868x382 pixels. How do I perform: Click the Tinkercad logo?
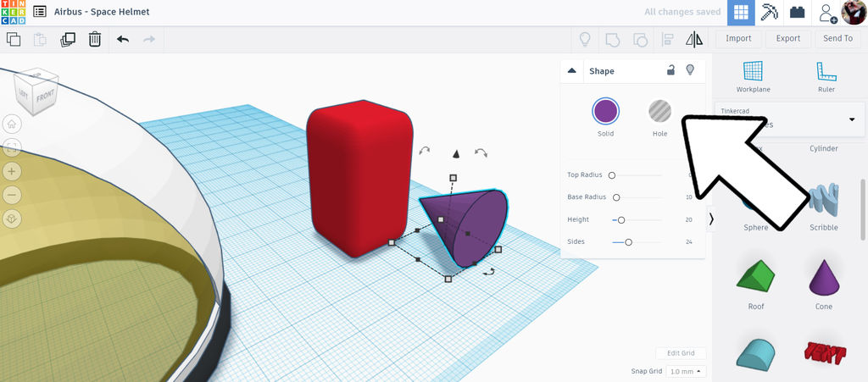pyautogui.click(x=14, y=12)
